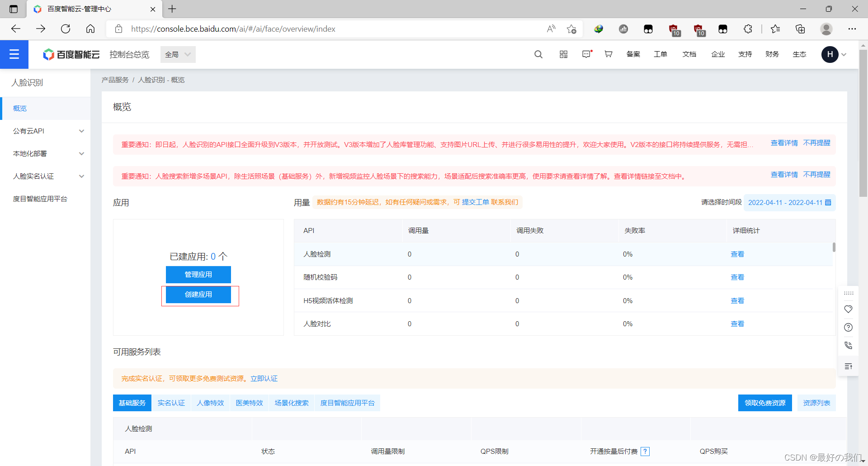Image resolution: width=868 pixels, height=466 pixels.
Task: Expand the account dropdown chevron
Action: point(844,55)
